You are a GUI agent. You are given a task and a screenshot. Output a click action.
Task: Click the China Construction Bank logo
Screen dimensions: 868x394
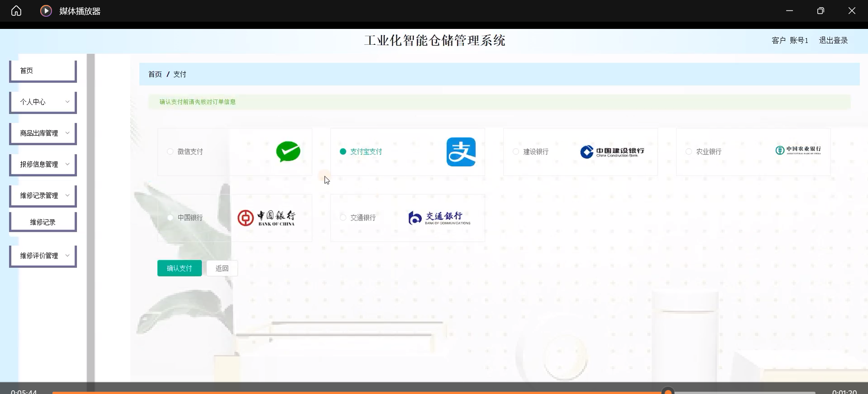tap(612, 152)
